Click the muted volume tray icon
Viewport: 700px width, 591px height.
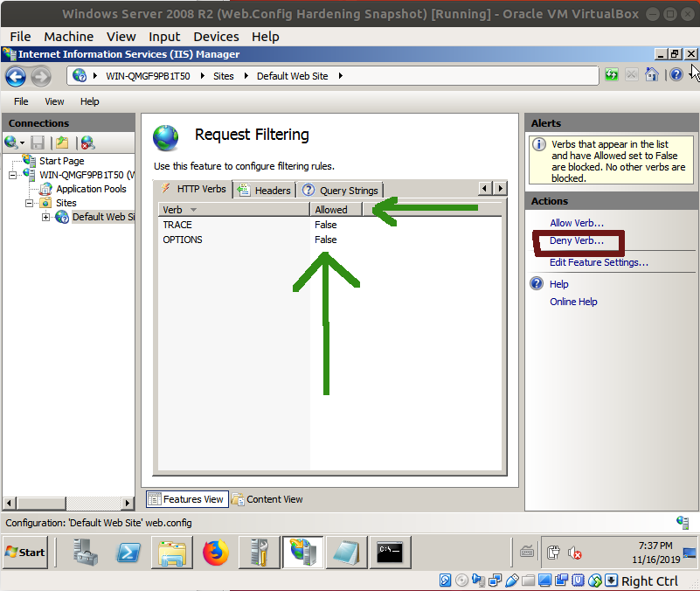coord(574,553)
